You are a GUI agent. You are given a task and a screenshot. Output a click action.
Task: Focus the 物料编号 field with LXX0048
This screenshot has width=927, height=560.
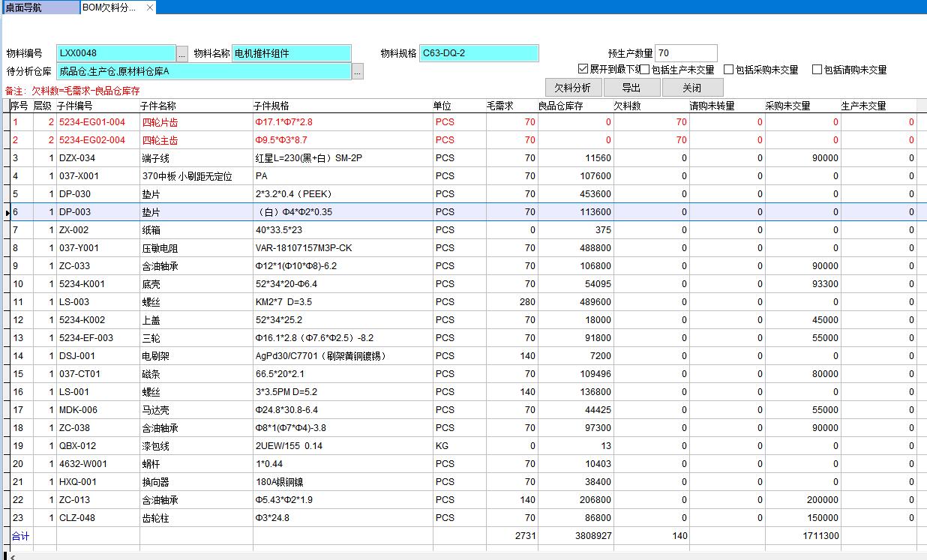[116, 53]
